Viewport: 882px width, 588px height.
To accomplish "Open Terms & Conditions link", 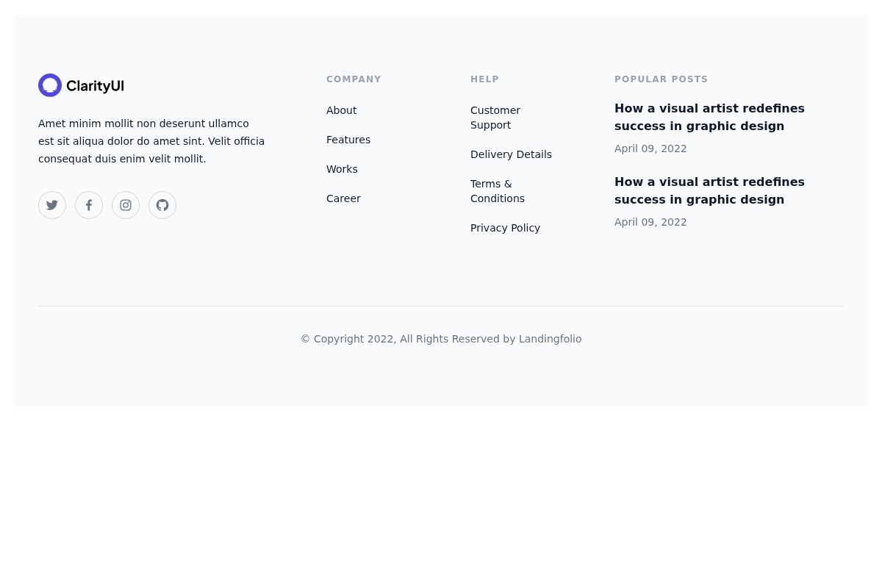I will point(497,191).
